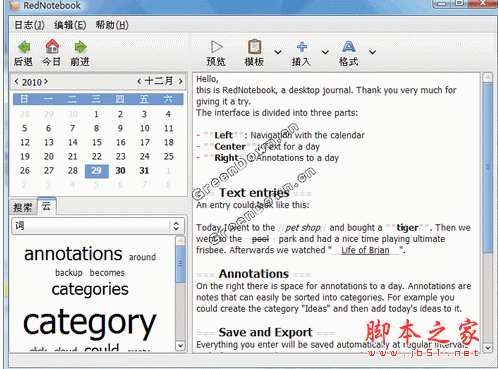Viewport: 498px width, 369px height.
Task: Open the 日志(J) menu
Action: (29, 25)
